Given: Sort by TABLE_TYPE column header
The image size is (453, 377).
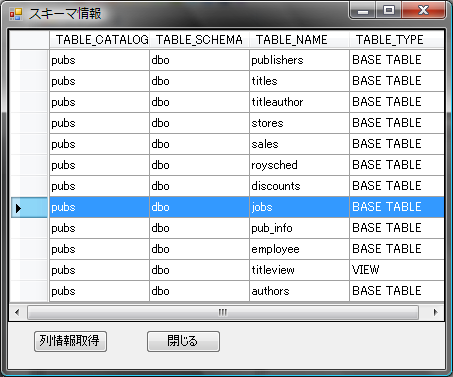Looking at the screenshot, I should [397, 40].
